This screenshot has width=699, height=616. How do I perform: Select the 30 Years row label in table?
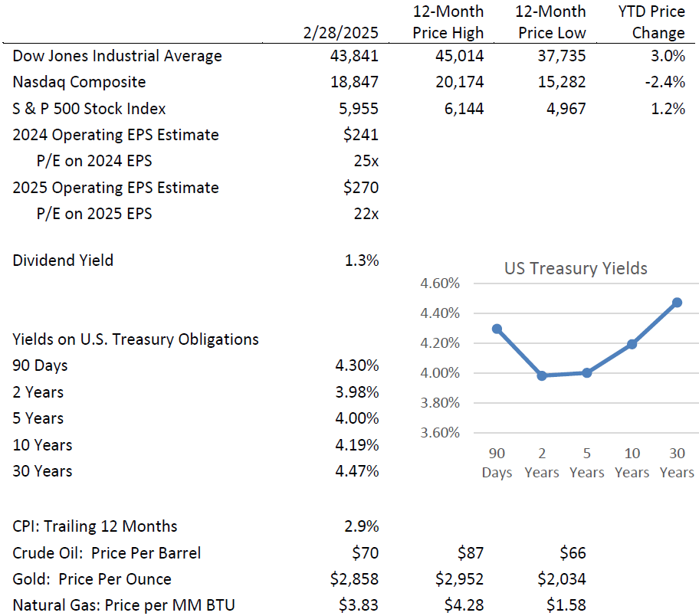coord(42,471)
